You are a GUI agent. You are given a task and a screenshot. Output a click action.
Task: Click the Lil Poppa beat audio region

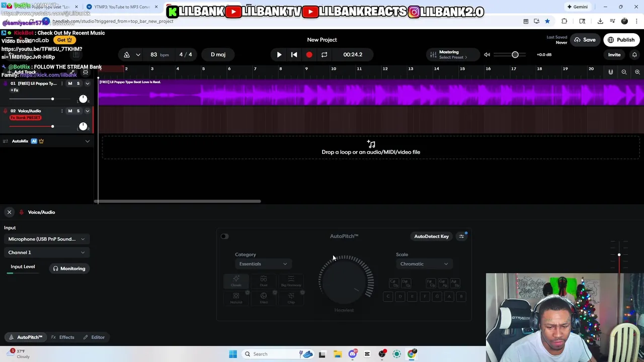coord(371,92)
